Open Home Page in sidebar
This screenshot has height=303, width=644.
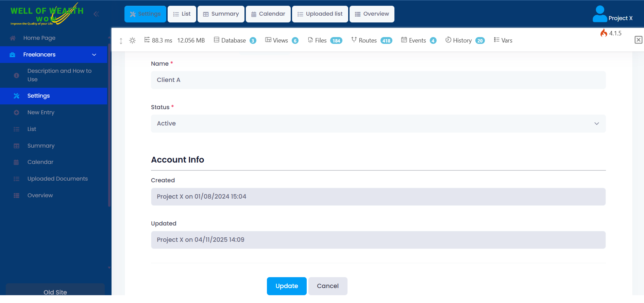coord(54,38)
